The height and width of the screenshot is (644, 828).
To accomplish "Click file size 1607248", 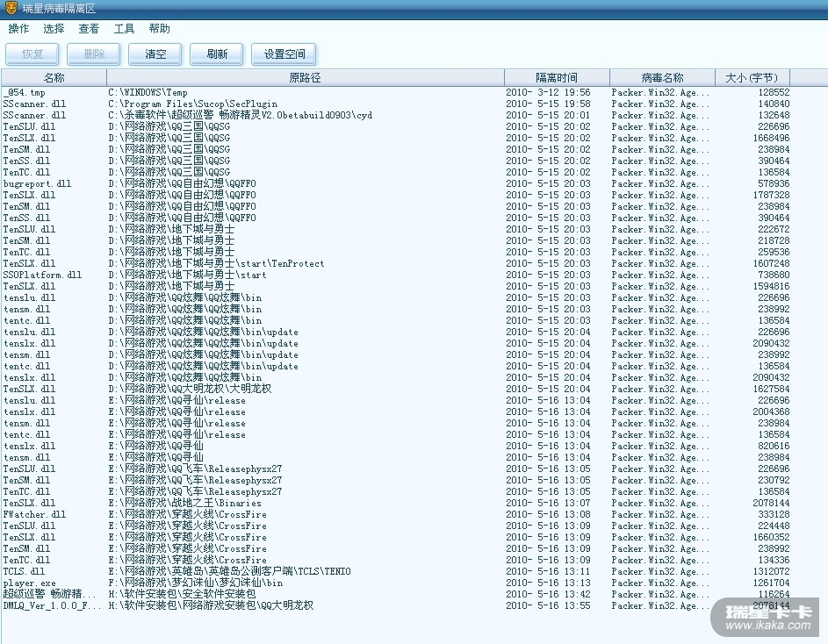I will [x=772, y=263].
